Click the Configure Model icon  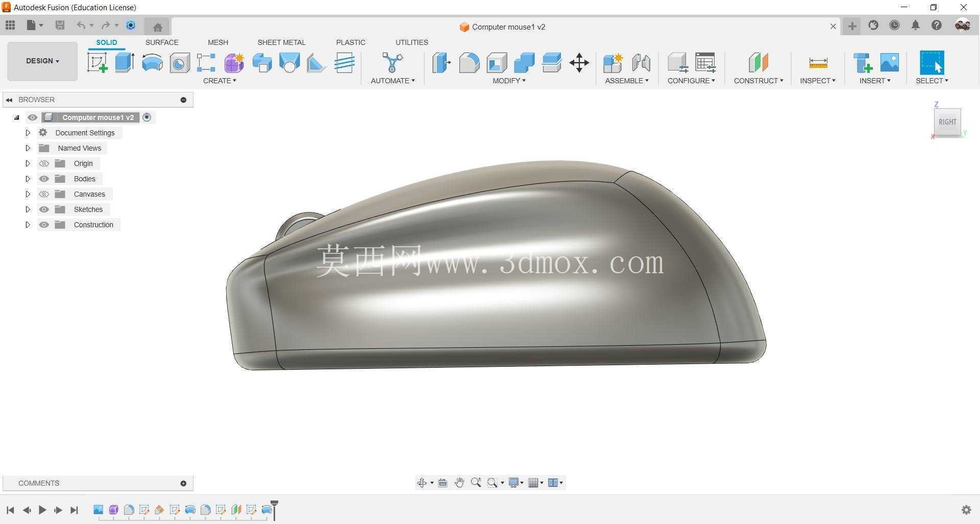pyautogui.click(x=678, y=63)
